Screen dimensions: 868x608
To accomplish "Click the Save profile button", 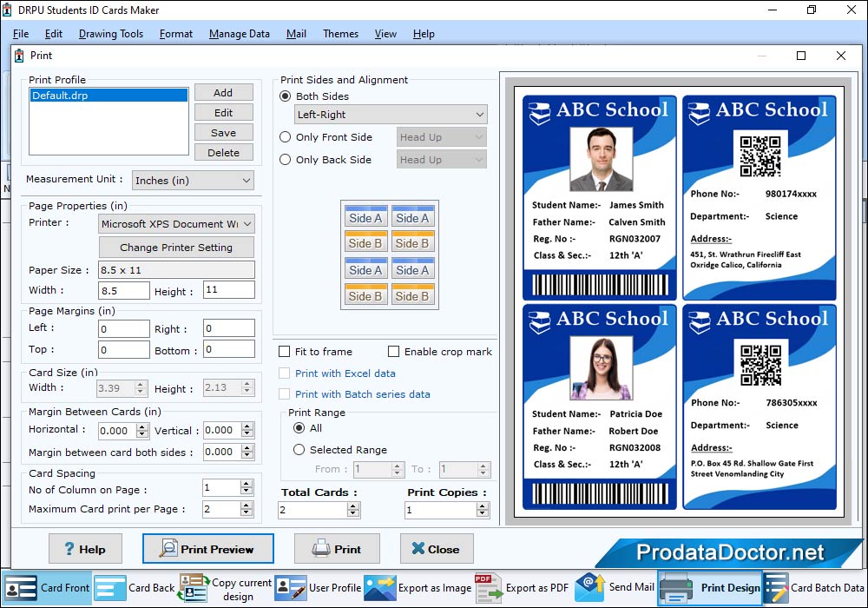I will [224, 132].
